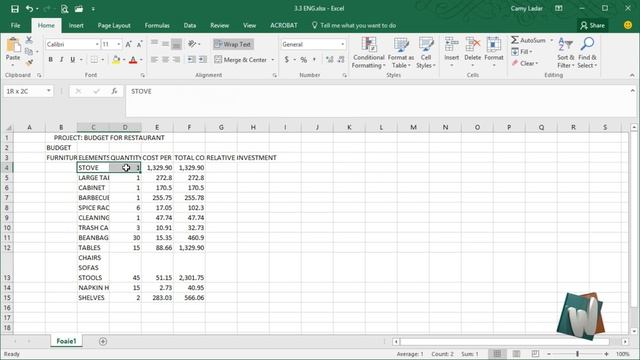This screenshot has width=640, height=360.
Task: Delete cells using the Delete button
Action: coord(473,52)
